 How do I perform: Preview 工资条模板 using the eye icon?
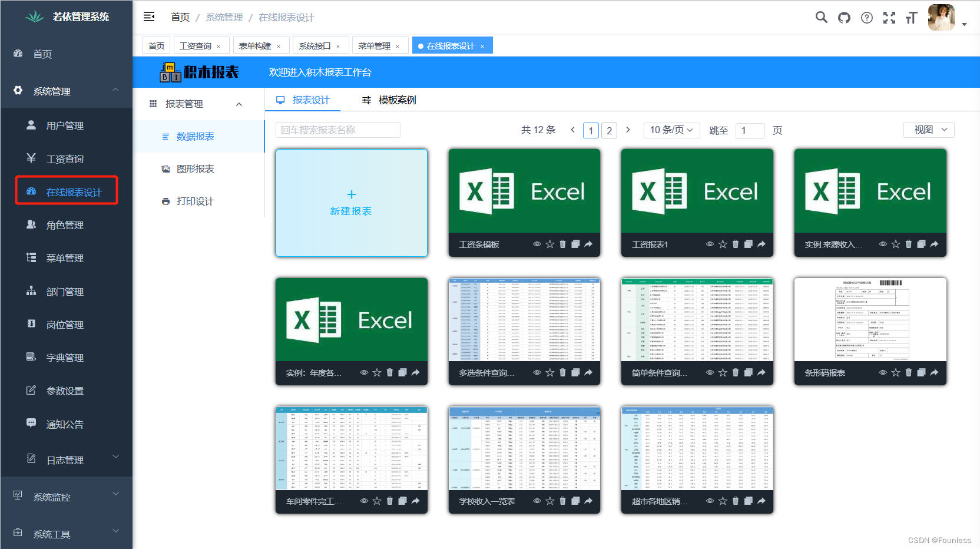click(x=537, y=244)
